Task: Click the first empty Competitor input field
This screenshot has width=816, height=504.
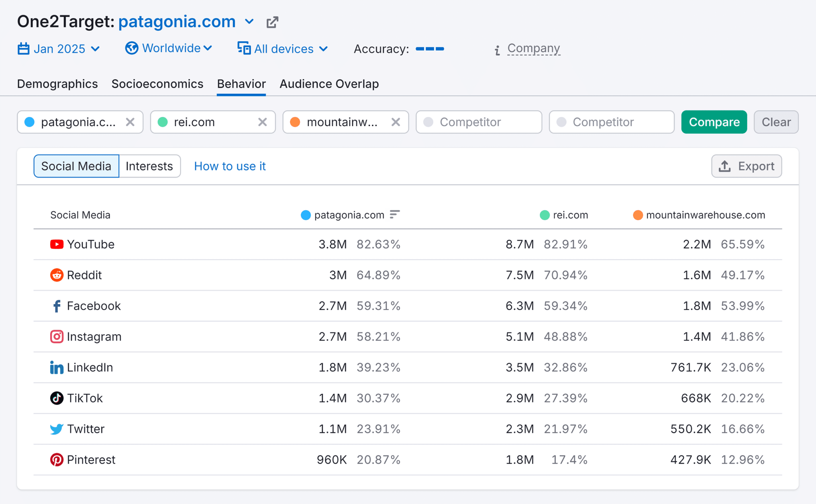Action: tap(479, 122)
